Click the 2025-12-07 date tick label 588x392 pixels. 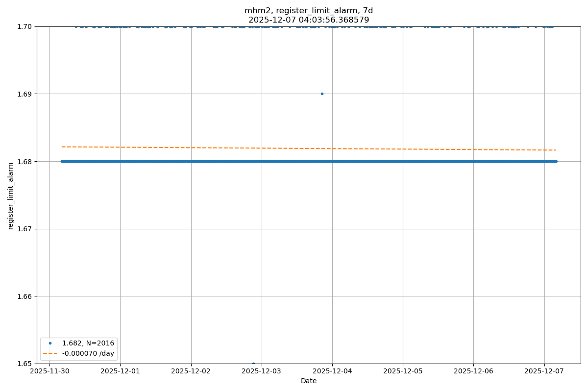tap(544, 371)
